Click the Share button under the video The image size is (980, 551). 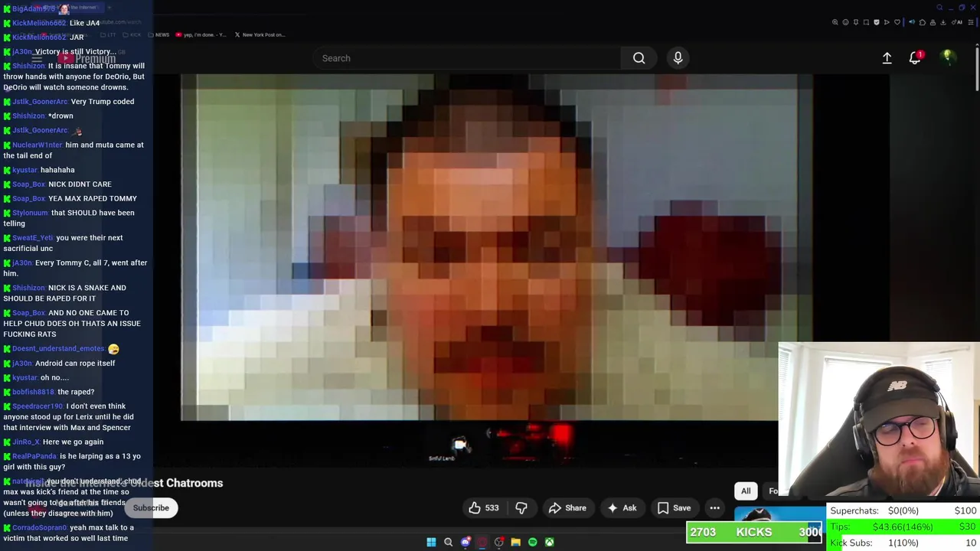point(567,507)
